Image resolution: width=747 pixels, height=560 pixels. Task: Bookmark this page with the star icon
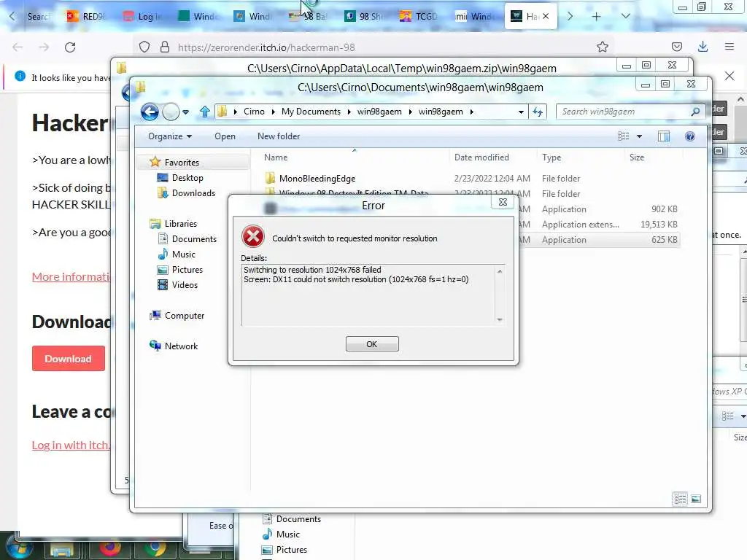click(x=602, y=47)
